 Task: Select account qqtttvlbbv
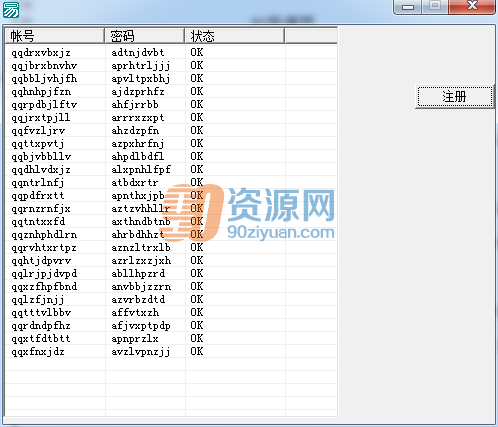pyautogui.click(x=41, y=313)
